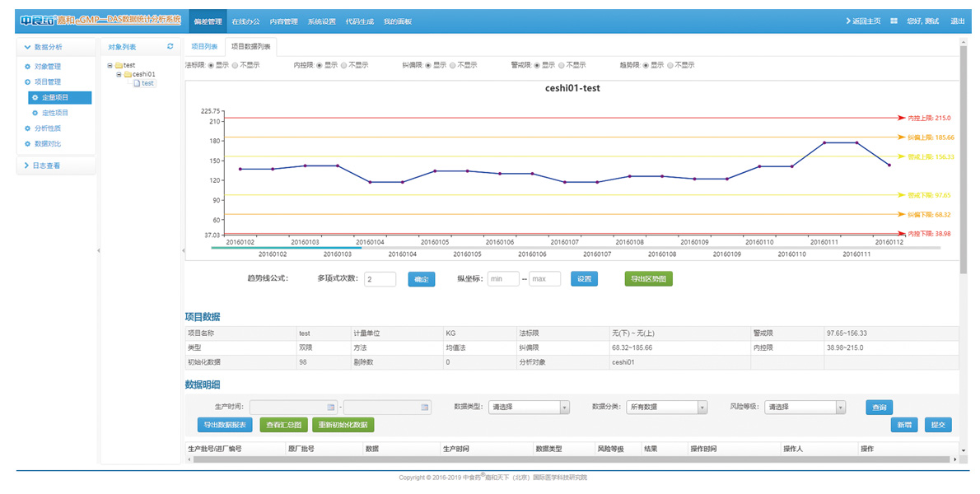
Task: Click the 多项式次数 input field
Action: tap(380, 279)
